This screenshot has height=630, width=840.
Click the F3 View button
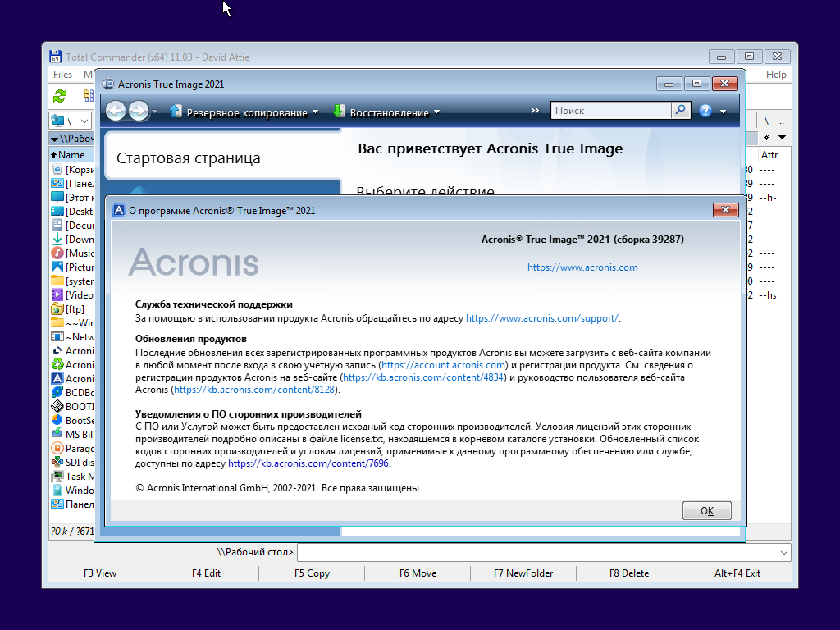tap(100, 573)
